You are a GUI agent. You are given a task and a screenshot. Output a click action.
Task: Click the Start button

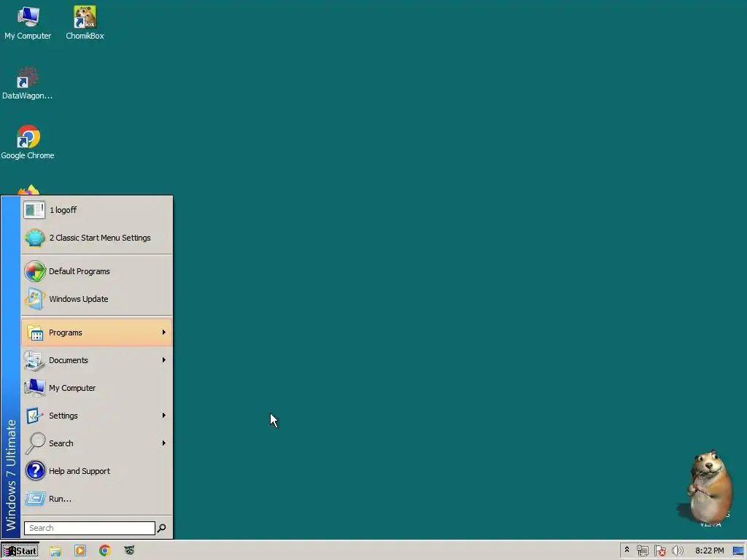tap(20, 551)
